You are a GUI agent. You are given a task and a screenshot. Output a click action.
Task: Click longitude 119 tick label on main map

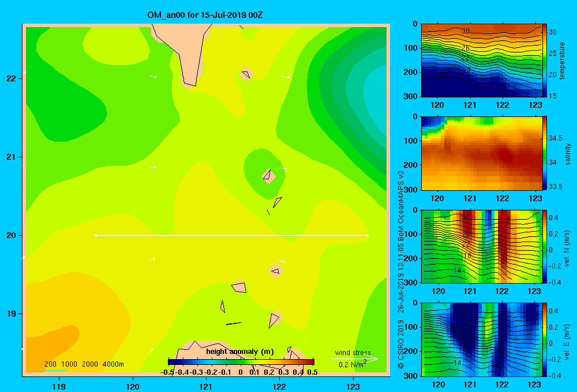tap(59, 386)
